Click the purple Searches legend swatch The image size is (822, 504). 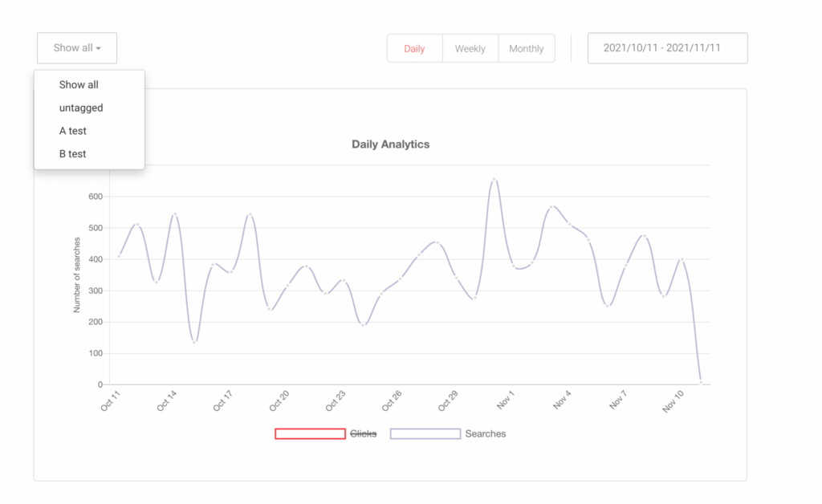[425, 433]
